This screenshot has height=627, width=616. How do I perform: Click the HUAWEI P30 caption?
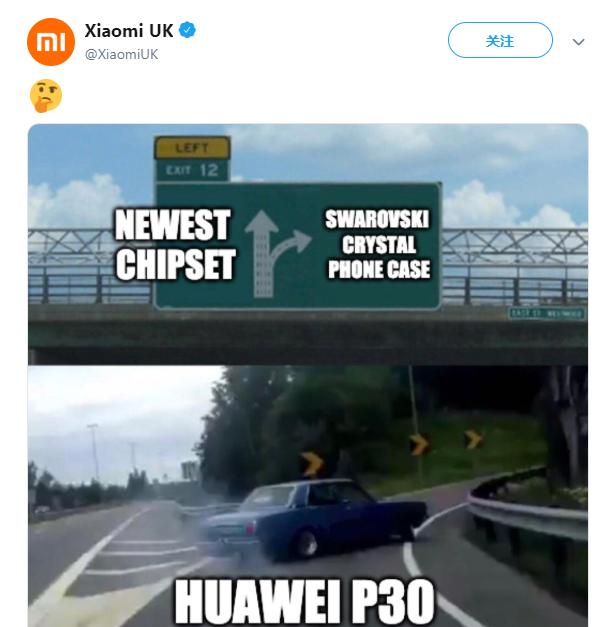point(304,601)
